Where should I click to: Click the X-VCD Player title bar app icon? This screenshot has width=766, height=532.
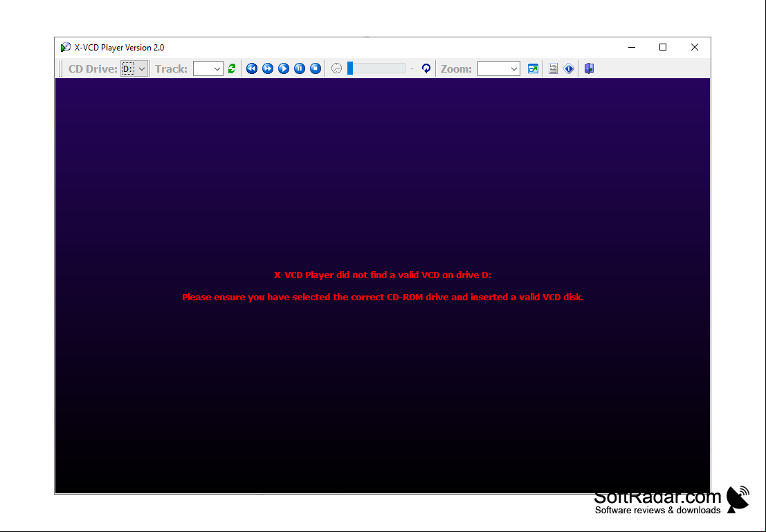(x=66, y=47)
